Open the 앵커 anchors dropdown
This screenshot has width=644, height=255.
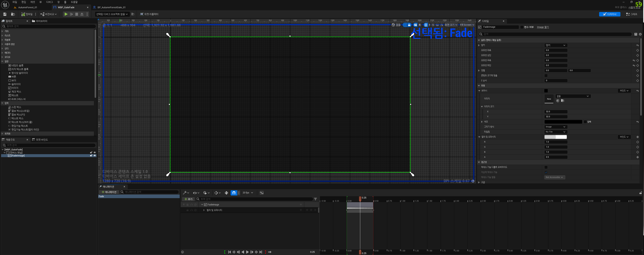coord(556,45)
